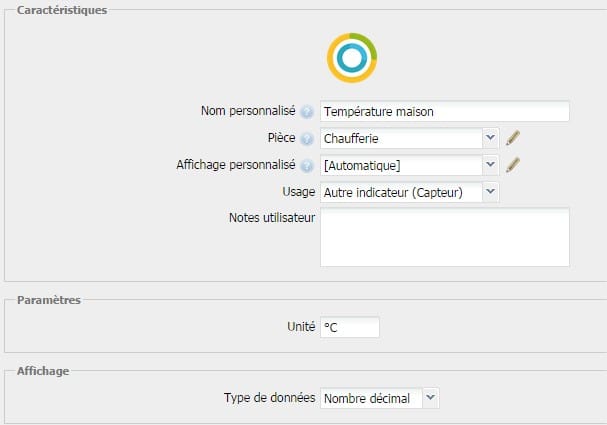Viewport: 607px width, 425px height.
Task: Expand the Type de données dropdown arrow
Action: pyautogui.click(x=430, y=398)
